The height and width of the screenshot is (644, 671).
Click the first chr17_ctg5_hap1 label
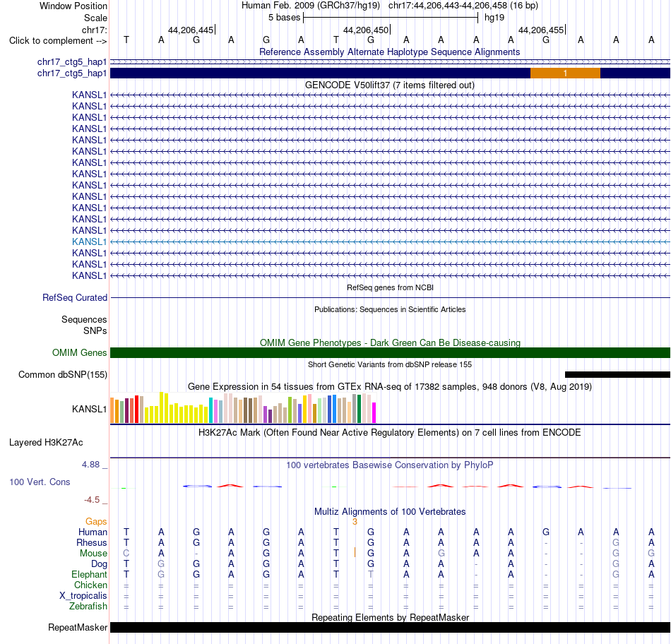72,62
